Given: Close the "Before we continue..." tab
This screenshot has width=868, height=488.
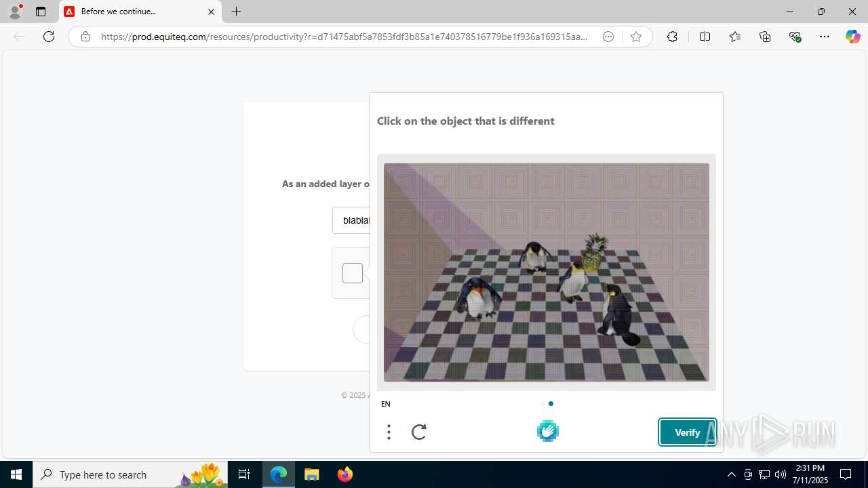Looking at the screenshot, I should click(211, 12).
